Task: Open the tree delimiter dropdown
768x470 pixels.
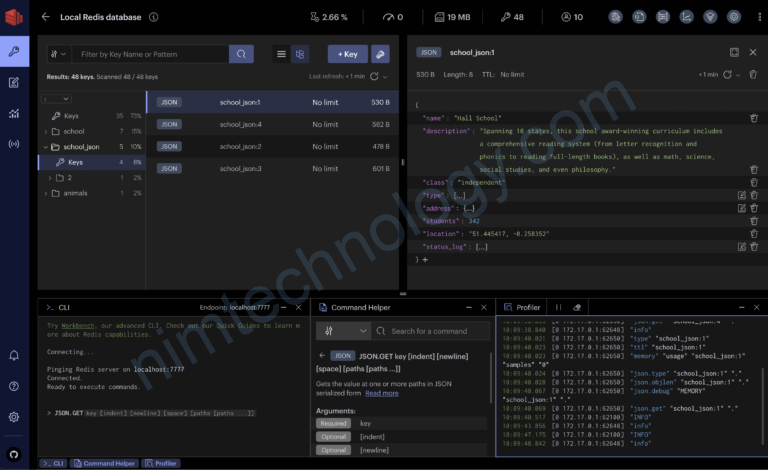Action: 56,99
